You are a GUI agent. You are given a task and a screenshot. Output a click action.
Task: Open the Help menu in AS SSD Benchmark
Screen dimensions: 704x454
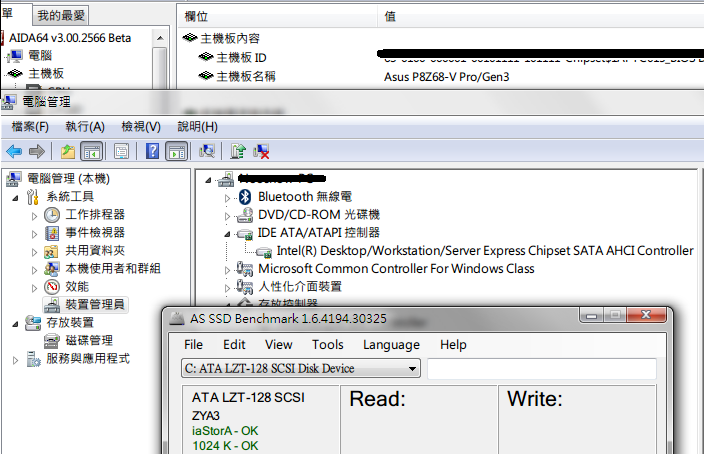pyautogui.click(x=453, y=344)
